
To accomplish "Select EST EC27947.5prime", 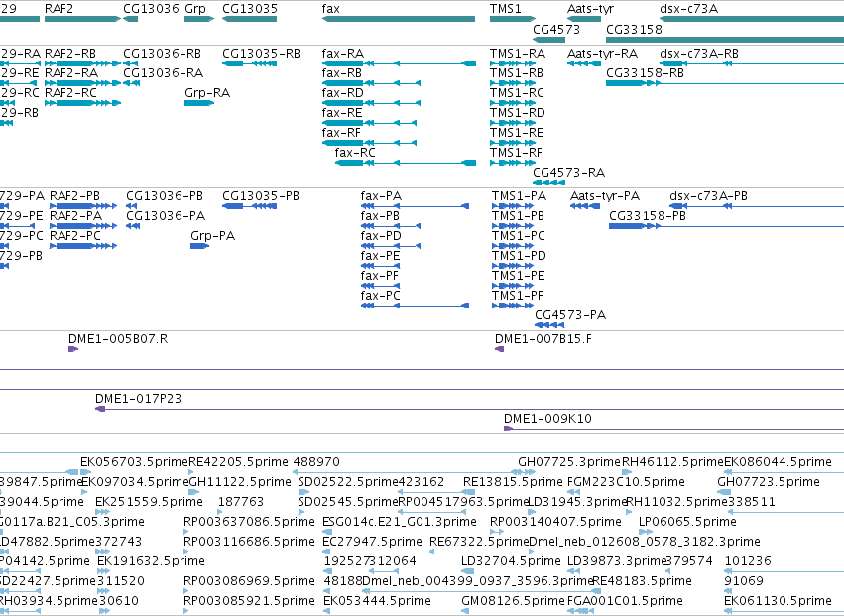I will tap(372, 542).
